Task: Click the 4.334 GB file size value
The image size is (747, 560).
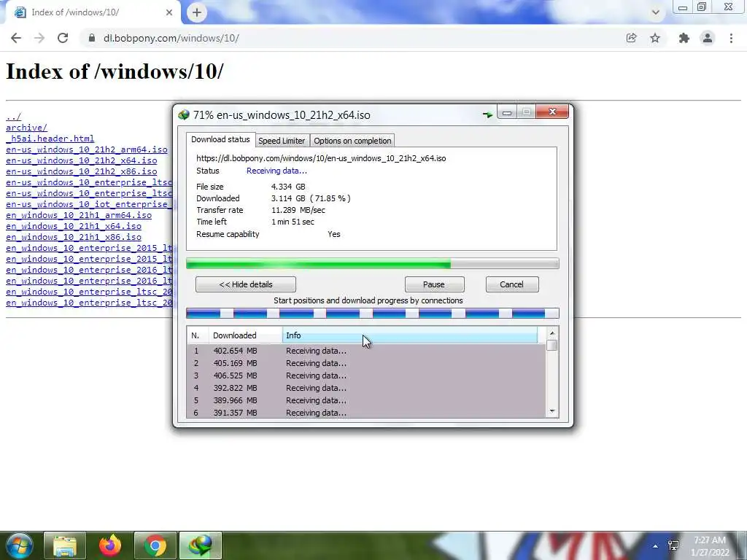Action: [x=288, y=187]
